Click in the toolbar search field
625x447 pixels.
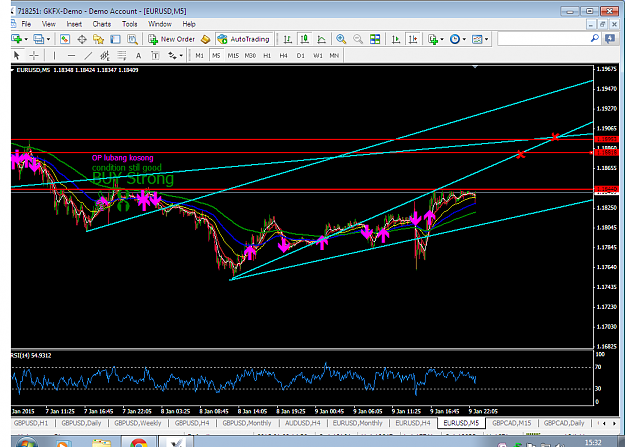coord(543,39)
